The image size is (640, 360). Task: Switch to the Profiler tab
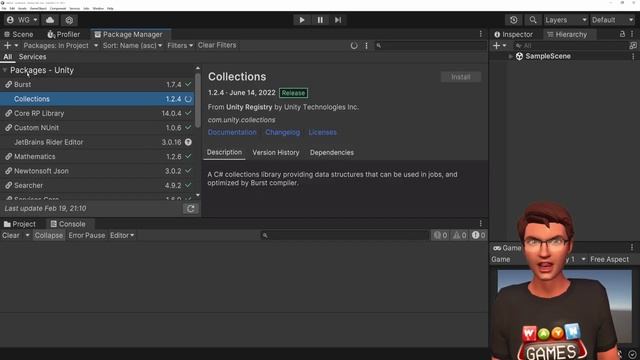pyautogui.click(x=64, y=34)
